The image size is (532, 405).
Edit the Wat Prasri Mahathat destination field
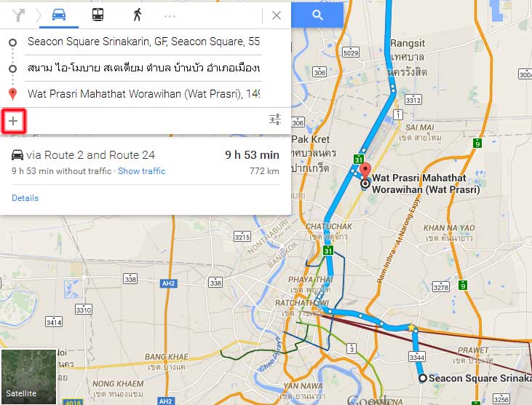pyautogui.click(x=143, y=94)
